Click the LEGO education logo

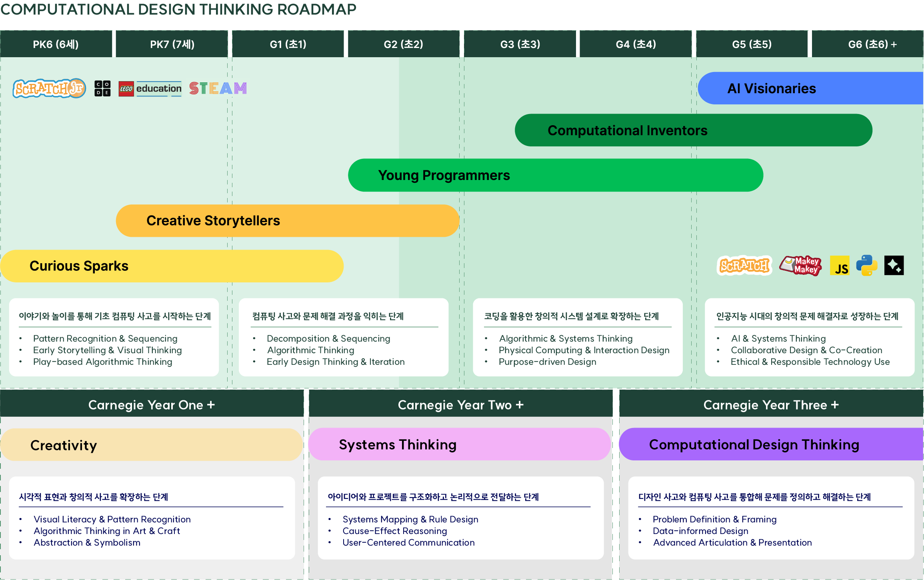pos(150,88)
